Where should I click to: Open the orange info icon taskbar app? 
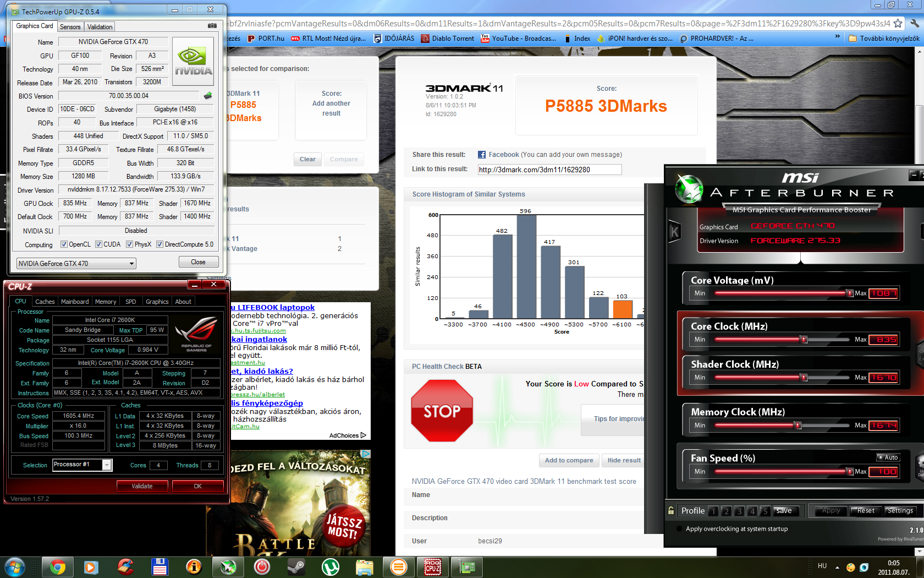click(194, 566)
